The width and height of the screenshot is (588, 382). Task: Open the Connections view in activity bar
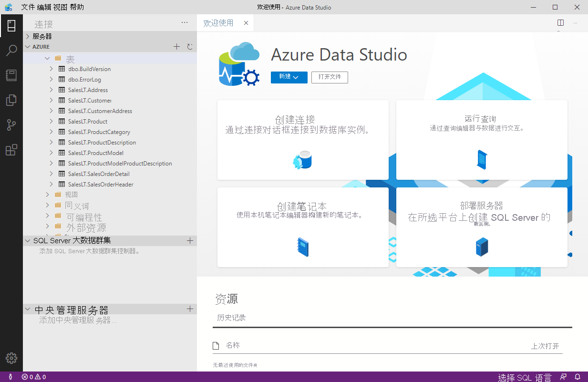pos(10,25)
